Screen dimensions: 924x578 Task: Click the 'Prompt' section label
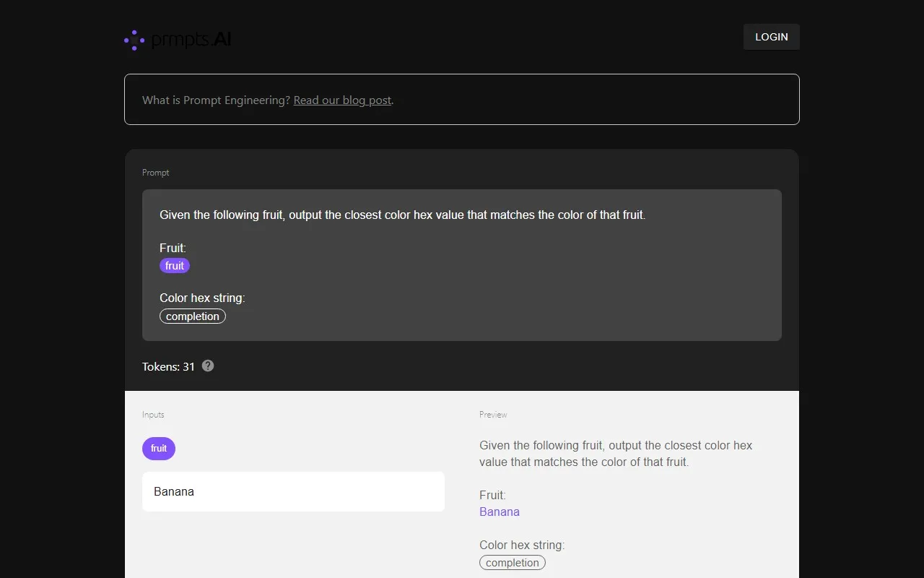(156, 173)
